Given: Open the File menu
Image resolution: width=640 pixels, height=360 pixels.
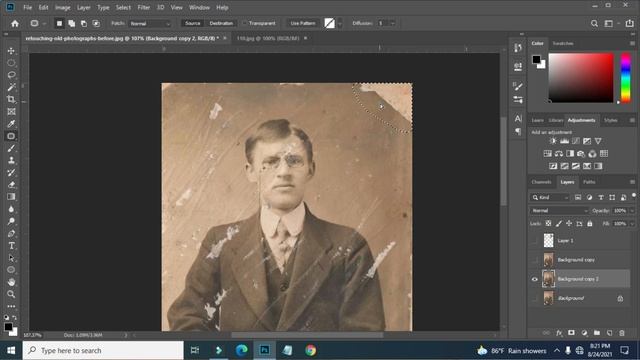Looking at the screenshot, I should pos(27,7).
